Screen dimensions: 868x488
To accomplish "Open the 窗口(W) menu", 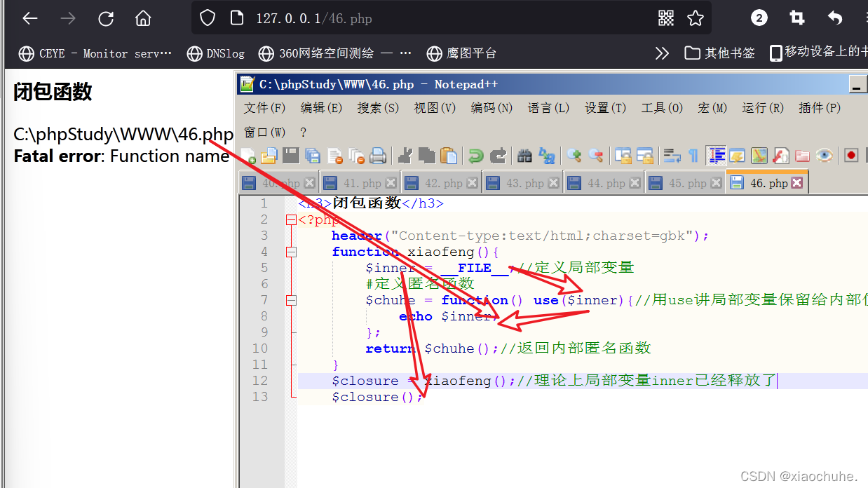I will [x=264, y=132].
